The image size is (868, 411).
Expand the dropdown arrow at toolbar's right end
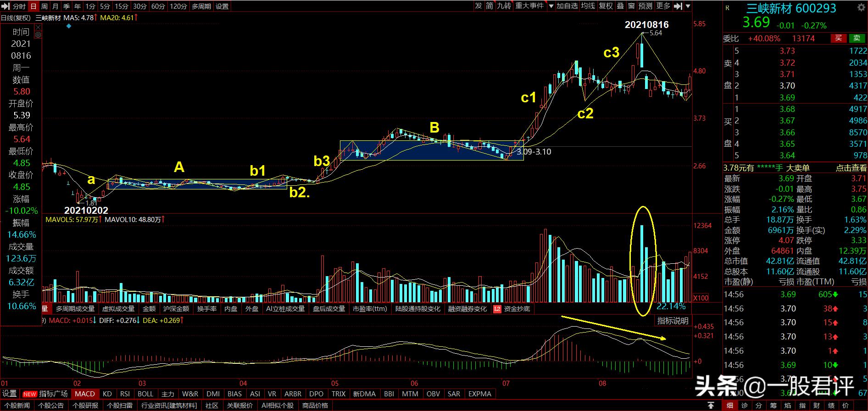[688, 6]
